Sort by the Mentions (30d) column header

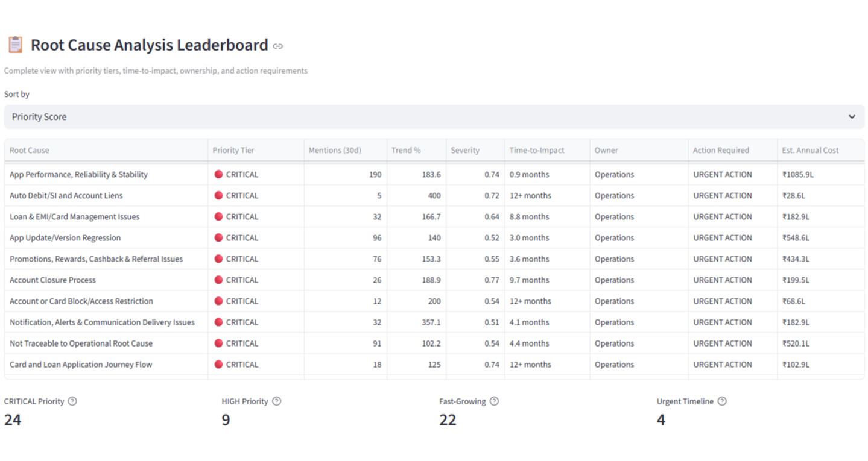pos(335,151)
